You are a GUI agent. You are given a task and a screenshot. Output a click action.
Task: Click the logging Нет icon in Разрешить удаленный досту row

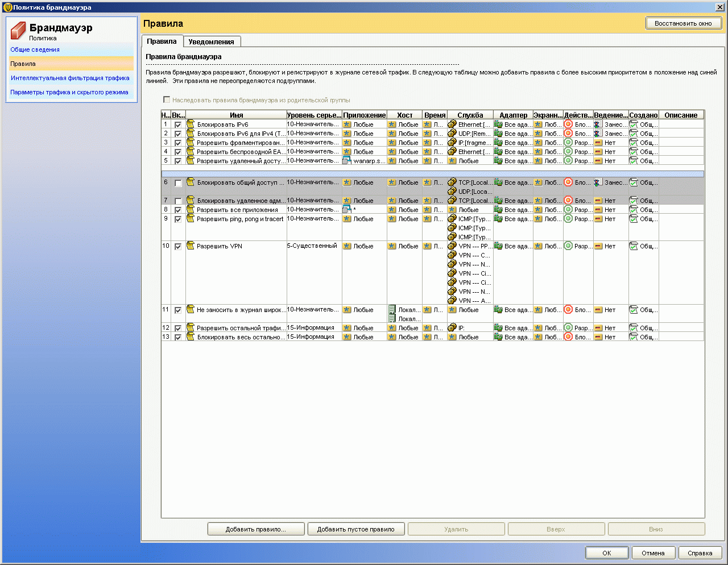[598, 160]
